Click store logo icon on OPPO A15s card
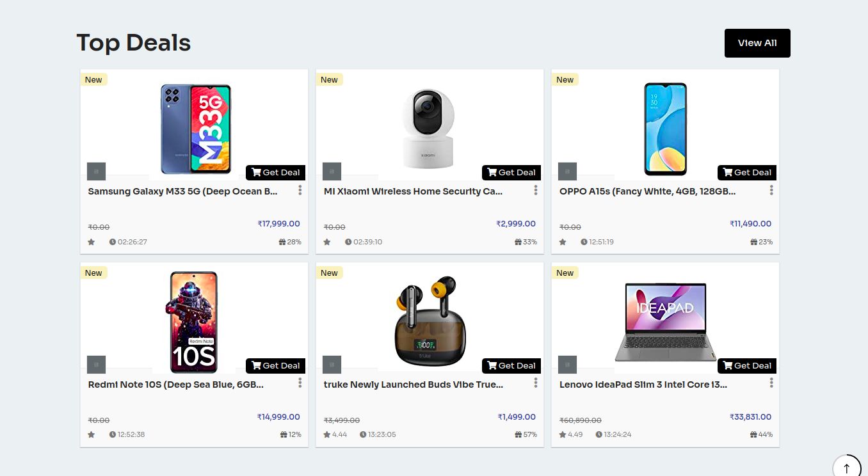This screenshot has width=868, height=476. tap(567, 171)
